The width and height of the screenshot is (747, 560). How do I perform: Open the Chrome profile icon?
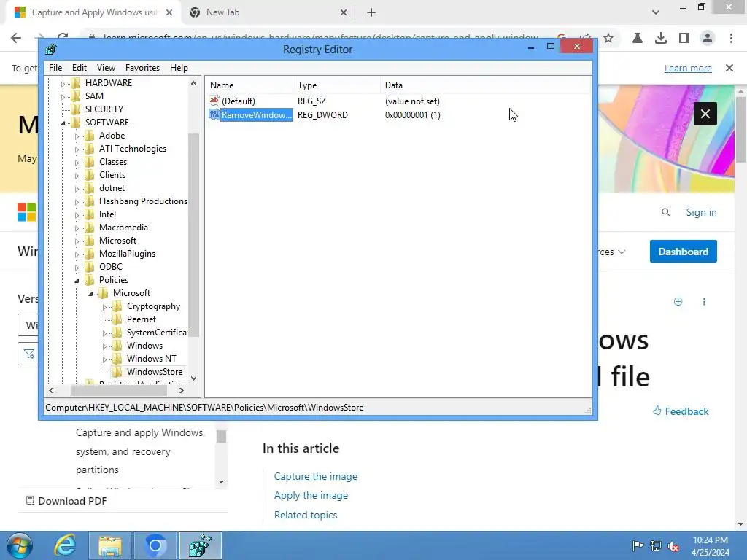[708, 38]
